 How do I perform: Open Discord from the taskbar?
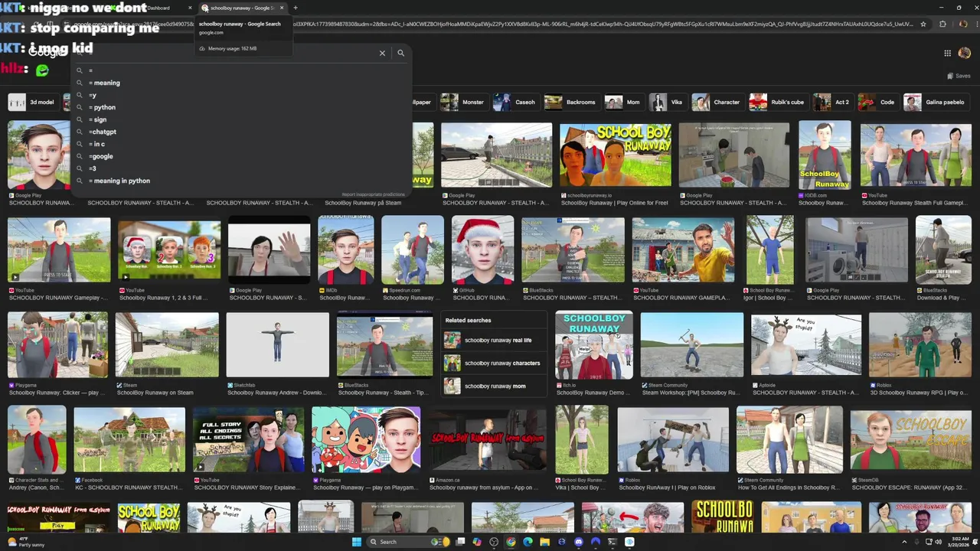click(x=578, y=542)
